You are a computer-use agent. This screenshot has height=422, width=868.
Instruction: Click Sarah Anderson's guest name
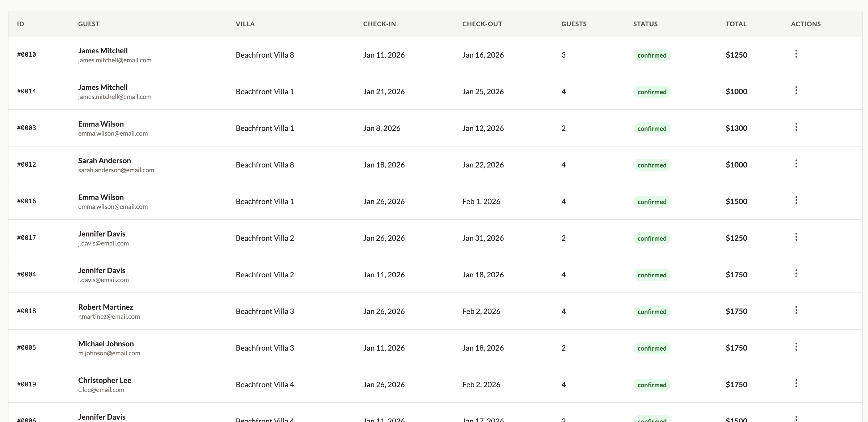105,161
